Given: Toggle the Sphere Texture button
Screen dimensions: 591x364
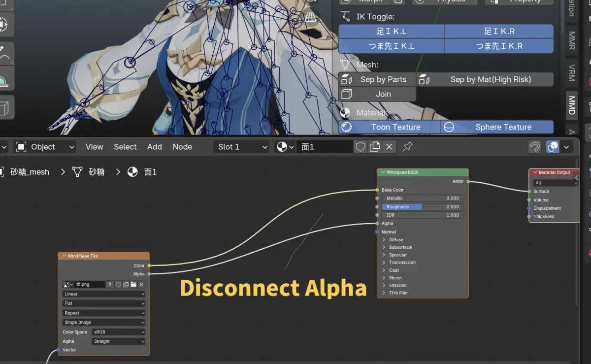Looking at the screenshot, I should [x=497, y=127].
